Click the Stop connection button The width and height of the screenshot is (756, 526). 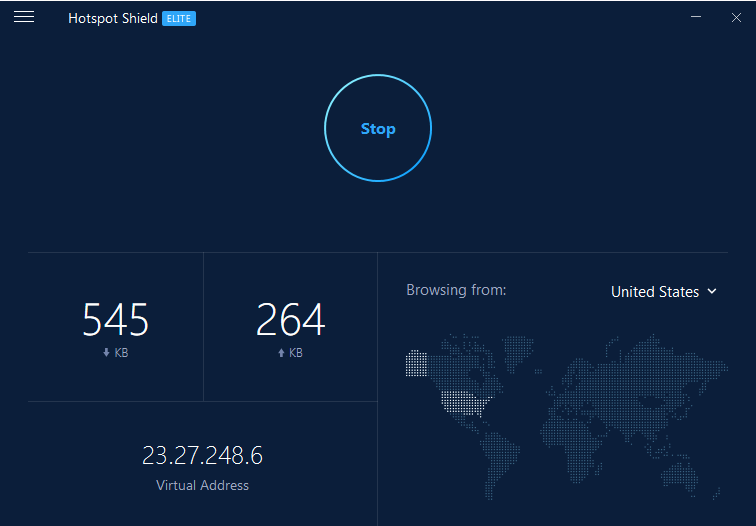click(378, 128)
